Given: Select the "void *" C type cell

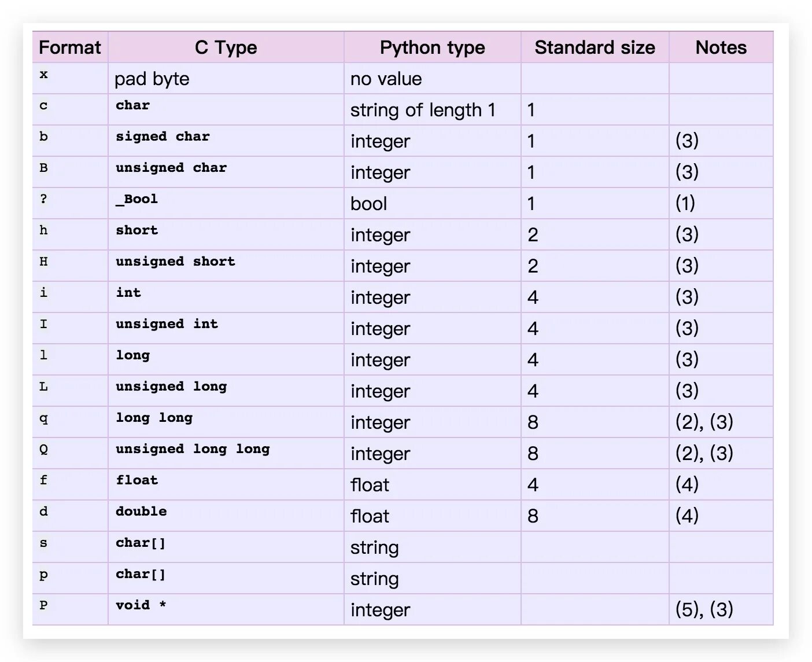Looking at the screenshot, I should point(141,605).
